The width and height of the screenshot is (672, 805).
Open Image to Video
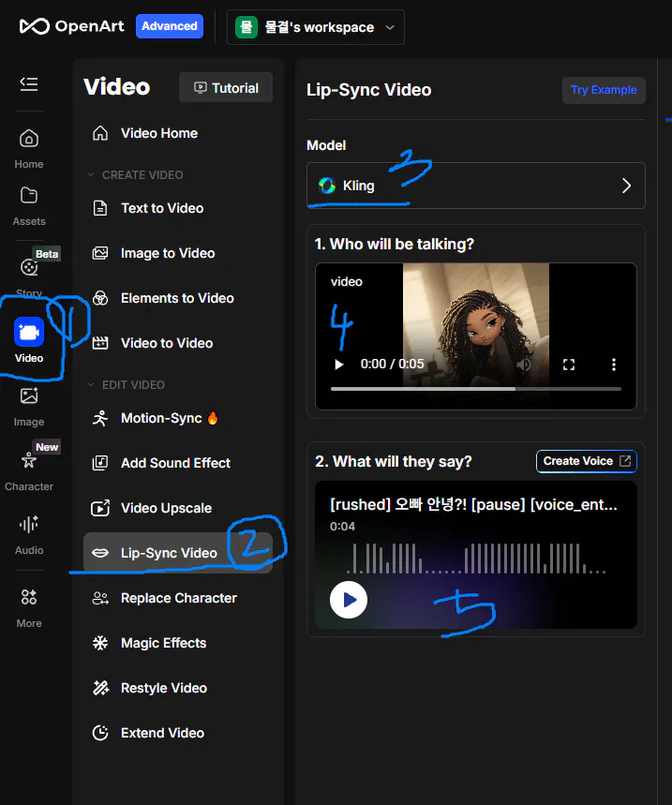pyautogui.click(x=178, y=253)
